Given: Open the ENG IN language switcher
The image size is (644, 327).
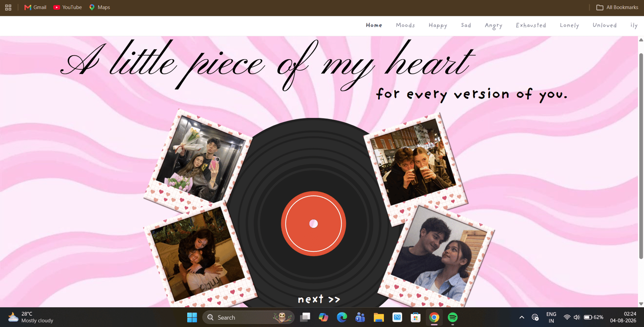Looking at the screenshot, I should tap(551, 318).
